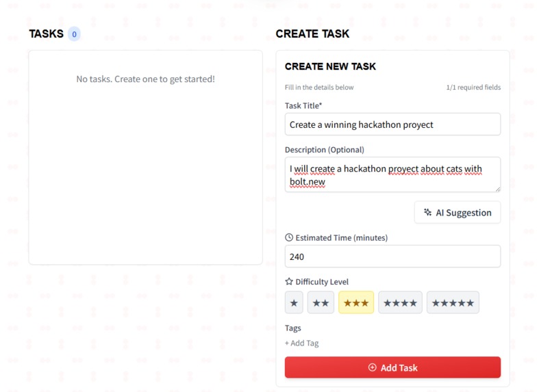This screenshot has height=392, width=539.
Task: Select two-star difficulty level
Action: (321, 302)
